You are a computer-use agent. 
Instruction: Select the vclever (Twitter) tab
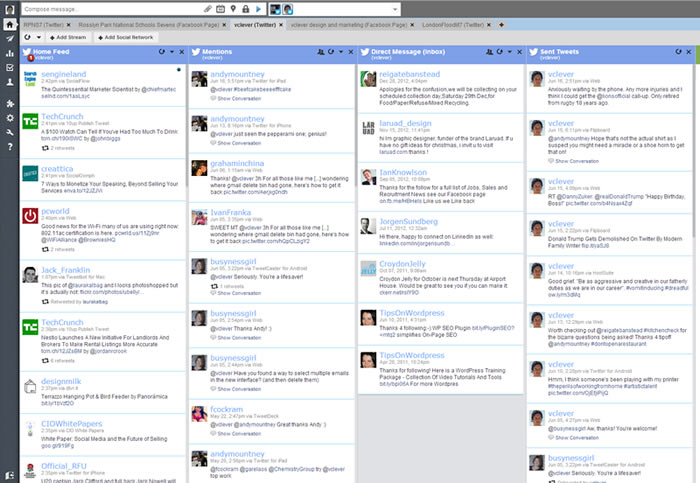coord(255,25)
